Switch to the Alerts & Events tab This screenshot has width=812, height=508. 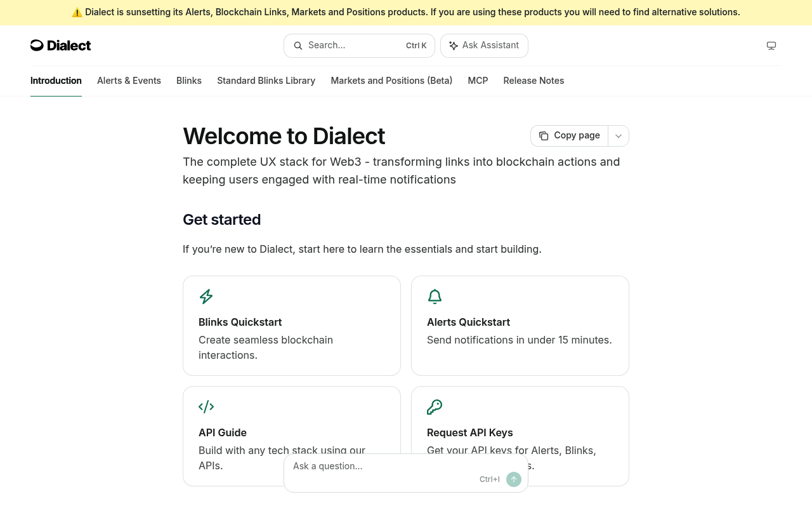click(x=129, y=81)
